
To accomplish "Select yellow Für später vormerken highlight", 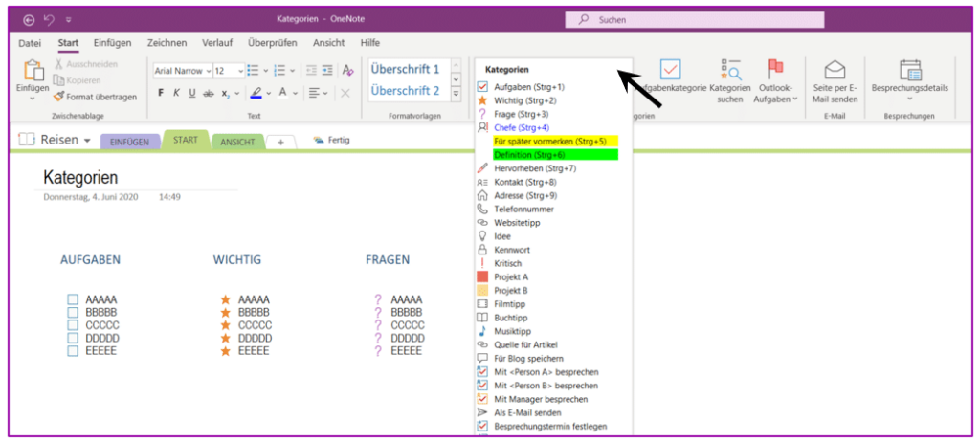I will [x=555, y=142].
